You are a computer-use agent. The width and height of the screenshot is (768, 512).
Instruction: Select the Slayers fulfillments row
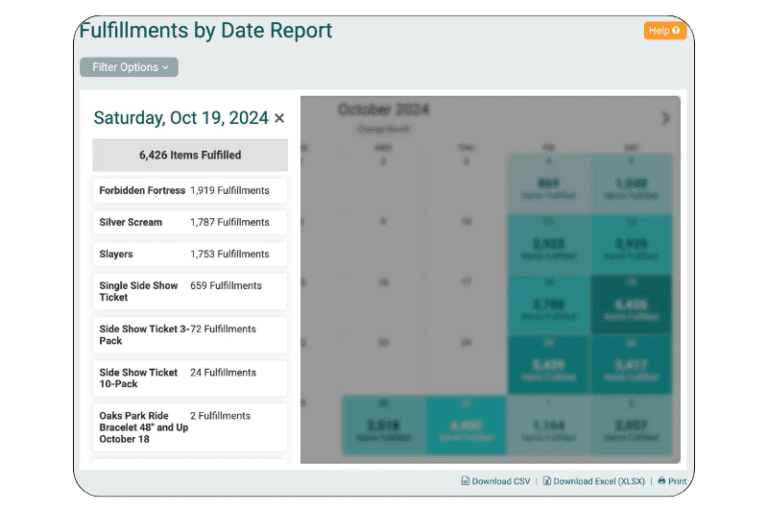[189, 254]
